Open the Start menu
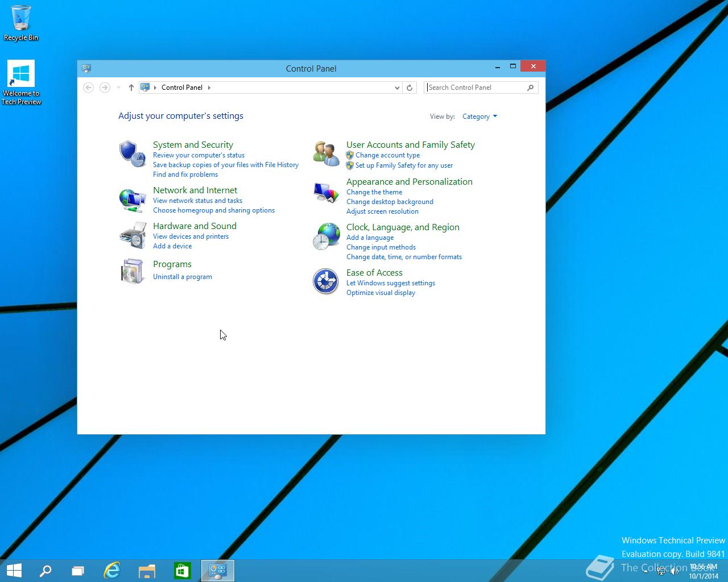This screenshot has height=582, width=728. pos(14,571)
